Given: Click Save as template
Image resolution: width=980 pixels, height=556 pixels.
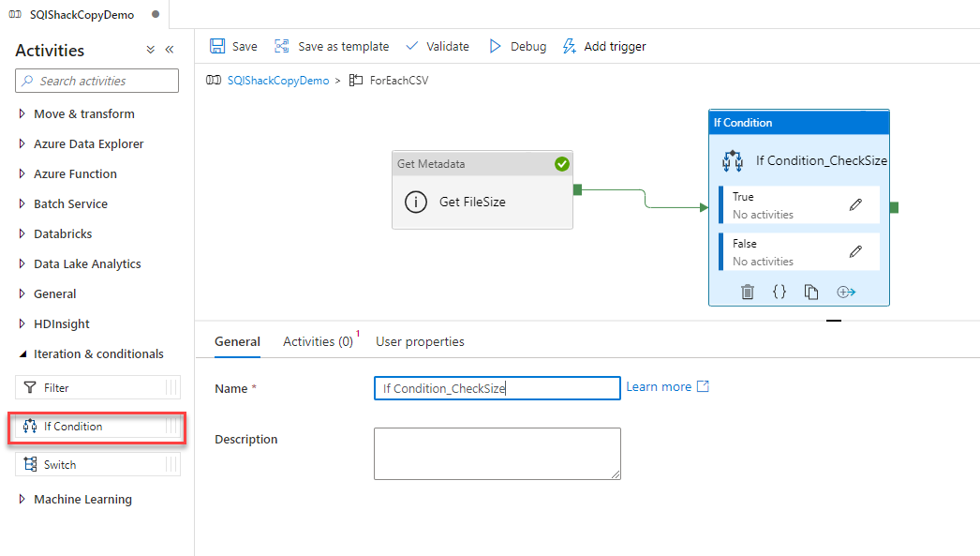Looking at the screenshot, I should 332,46.
